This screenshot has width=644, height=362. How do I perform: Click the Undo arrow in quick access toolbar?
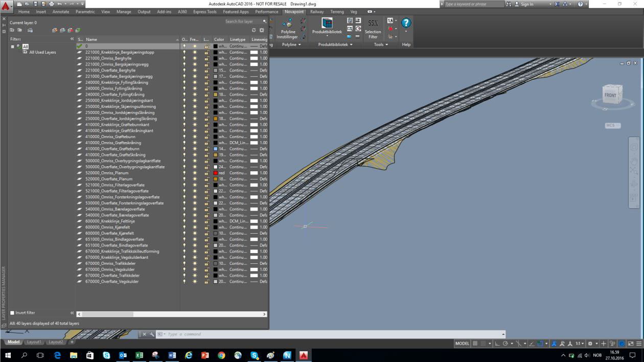click(59, 4)
